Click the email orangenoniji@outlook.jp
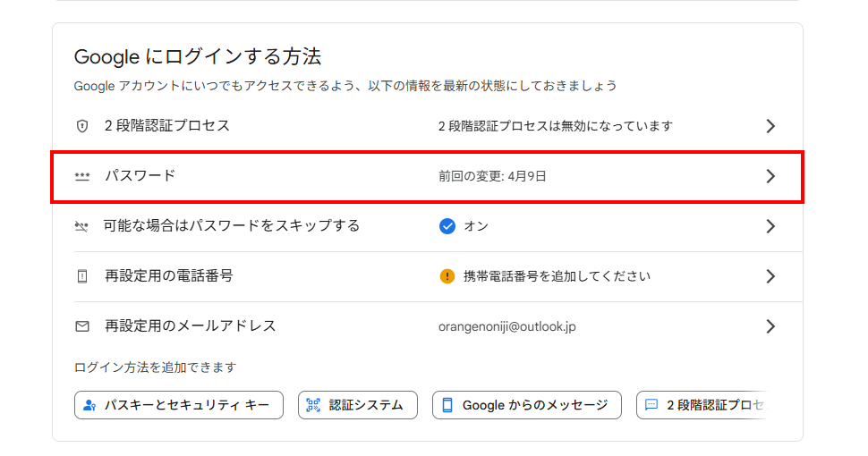The width and height of the screenshot is (868, 456). pos(507,326)
